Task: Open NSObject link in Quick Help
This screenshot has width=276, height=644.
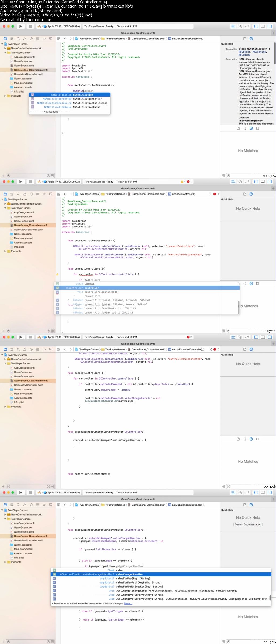Action: tap(244, 52)
